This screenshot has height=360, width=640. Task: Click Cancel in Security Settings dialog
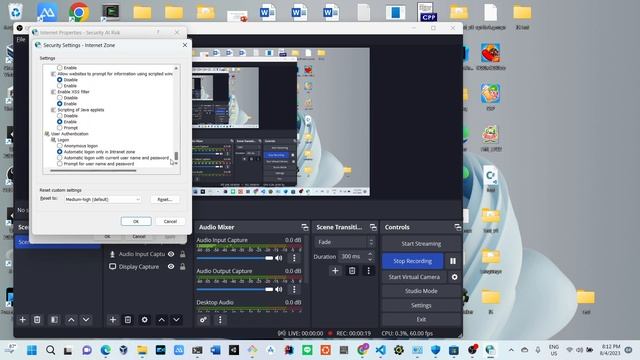click(x=170, y=221)
